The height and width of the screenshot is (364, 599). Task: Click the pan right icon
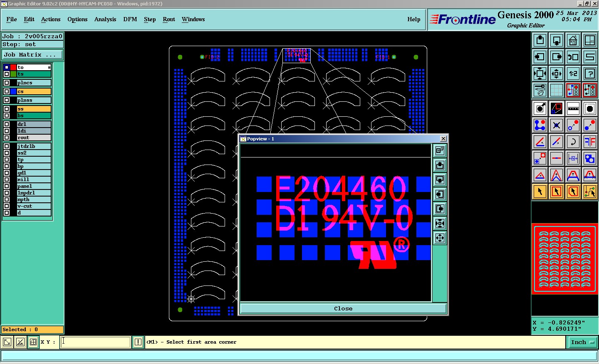point(557,57)
